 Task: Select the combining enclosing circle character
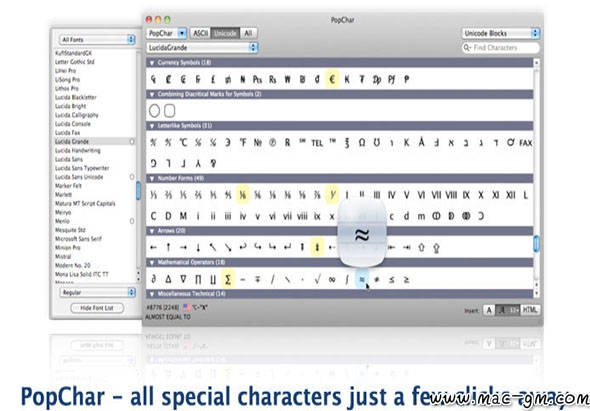[x=154, y=111]
